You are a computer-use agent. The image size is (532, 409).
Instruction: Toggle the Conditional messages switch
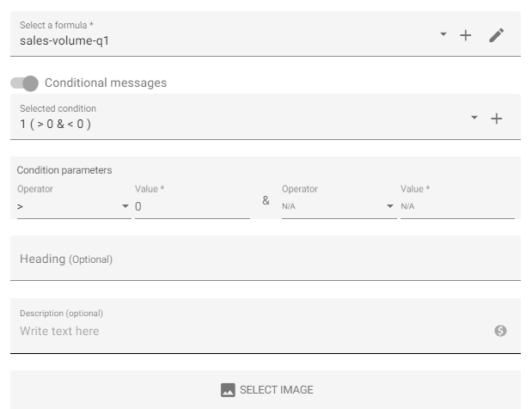(24, 83)
